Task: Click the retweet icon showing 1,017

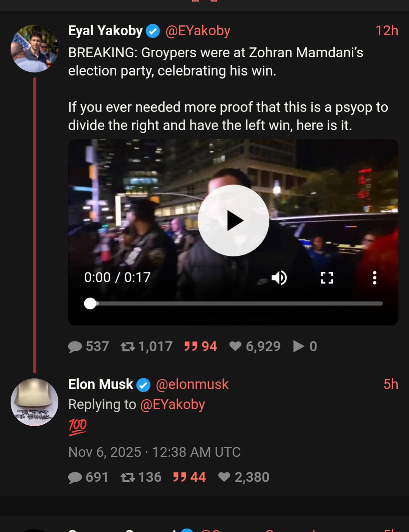Action: click(128, 347)
